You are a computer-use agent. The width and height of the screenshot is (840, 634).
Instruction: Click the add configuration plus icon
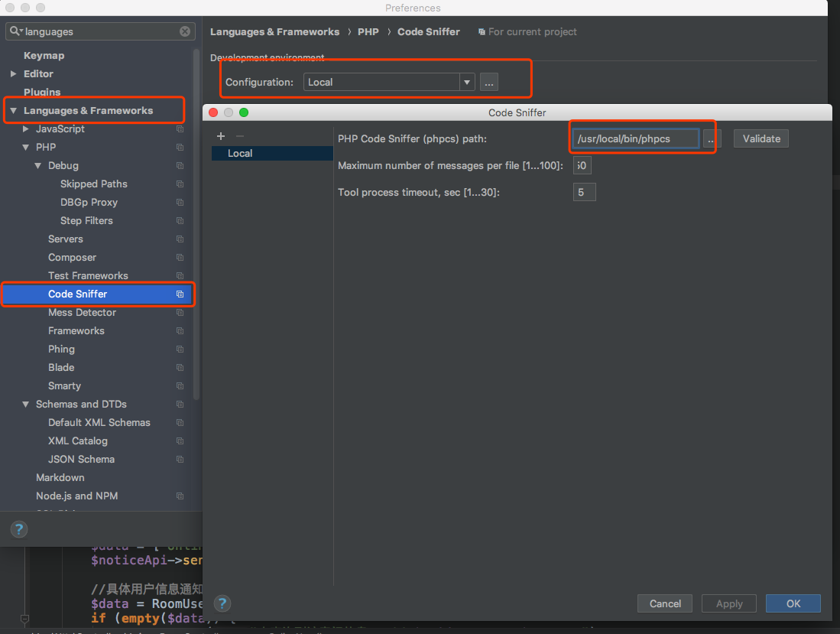pyautogui.click(x=221, y=136)
